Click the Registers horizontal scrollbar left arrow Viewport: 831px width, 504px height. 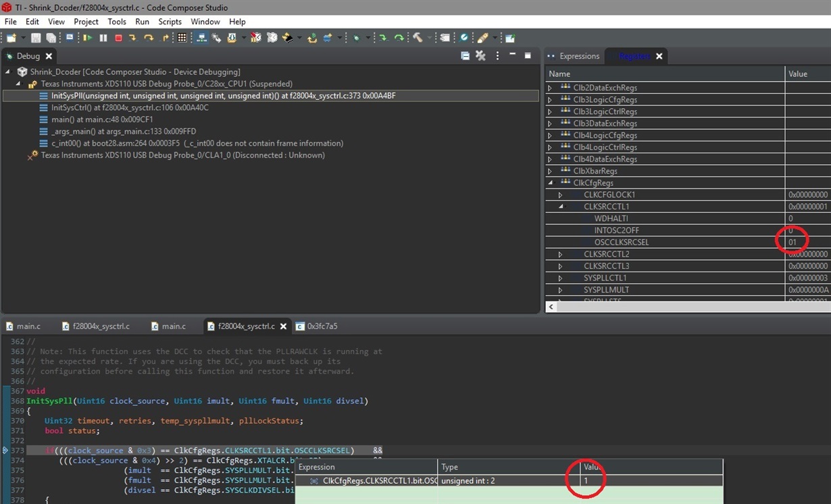(x=551, y=307)
